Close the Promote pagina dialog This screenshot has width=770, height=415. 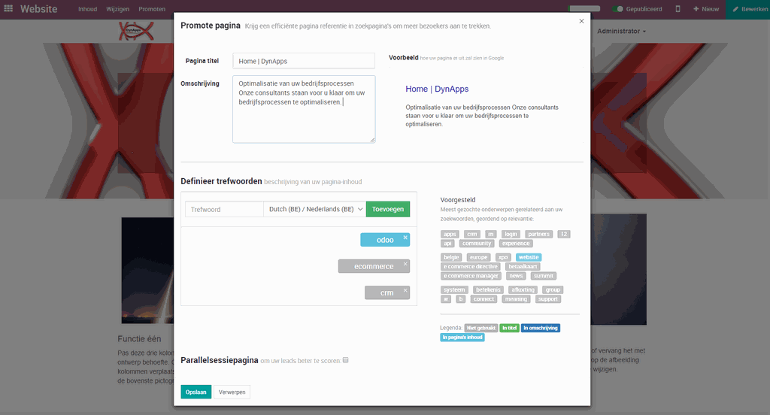581,21
